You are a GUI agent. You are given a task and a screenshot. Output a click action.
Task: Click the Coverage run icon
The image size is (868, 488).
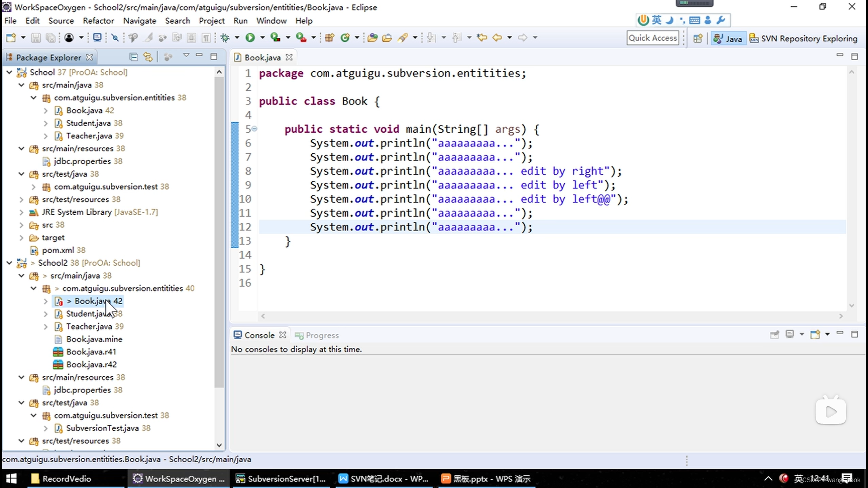tap(275, 38)
